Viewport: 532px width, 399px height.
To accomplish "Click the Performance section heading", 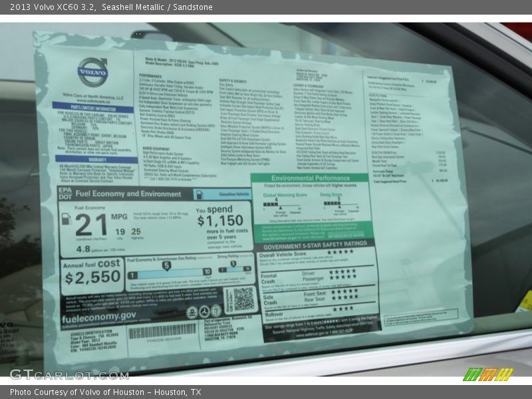I will pos(150,76).
